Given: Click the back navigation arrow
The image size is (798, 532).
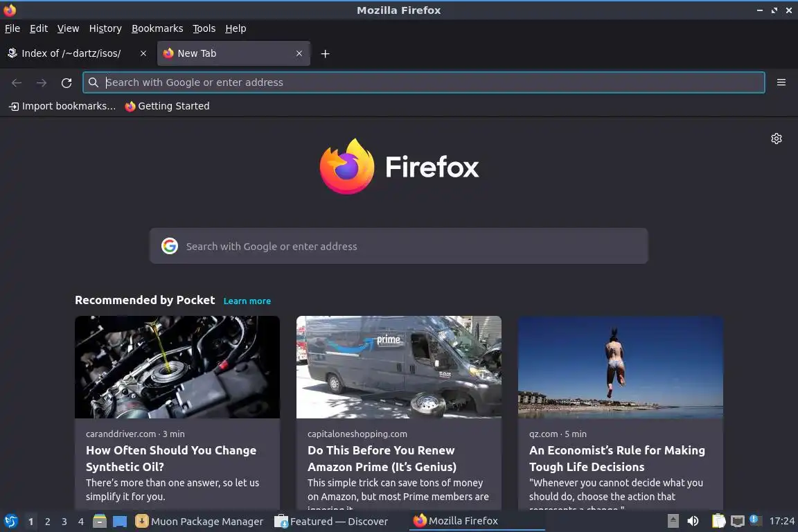Looking at the screenshot, I should (x=17, y=82).
